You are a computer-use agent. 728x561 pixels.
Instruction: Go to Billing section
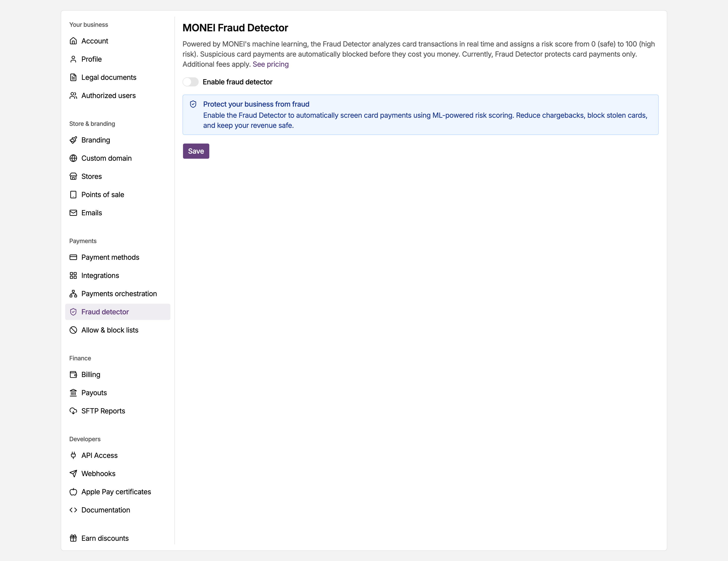(118, 375)
